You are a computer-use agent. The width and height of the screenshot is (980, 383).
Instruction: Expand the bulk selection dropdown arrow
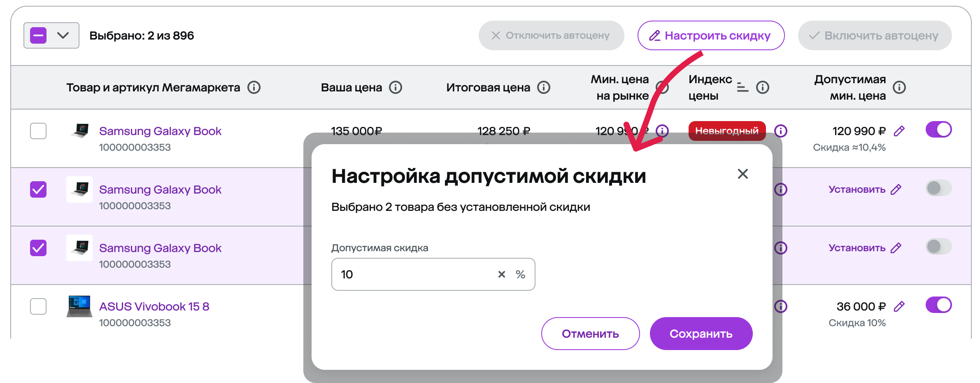[x=63, y=35]
